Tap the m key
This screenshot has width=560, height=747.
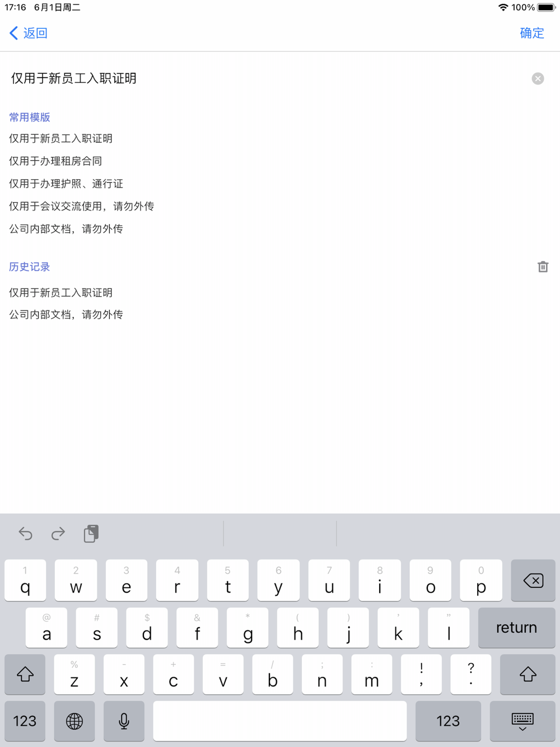pos(372,674)
